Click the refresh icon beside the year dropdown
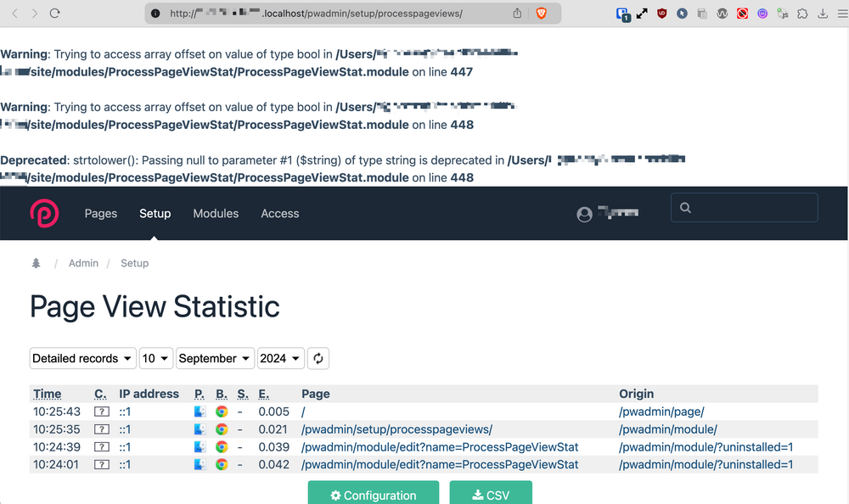This screenshot has width=849, height=504. pyautogui.click(x=318, y=358)
